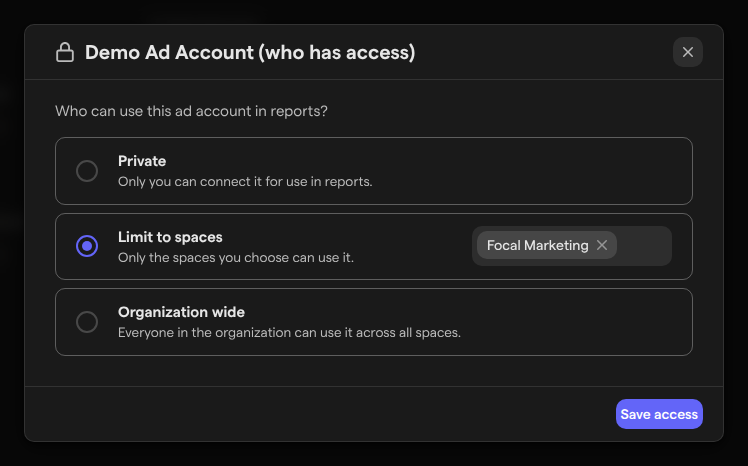Click 'Only you can connect it' description

[x=245, y=182]
